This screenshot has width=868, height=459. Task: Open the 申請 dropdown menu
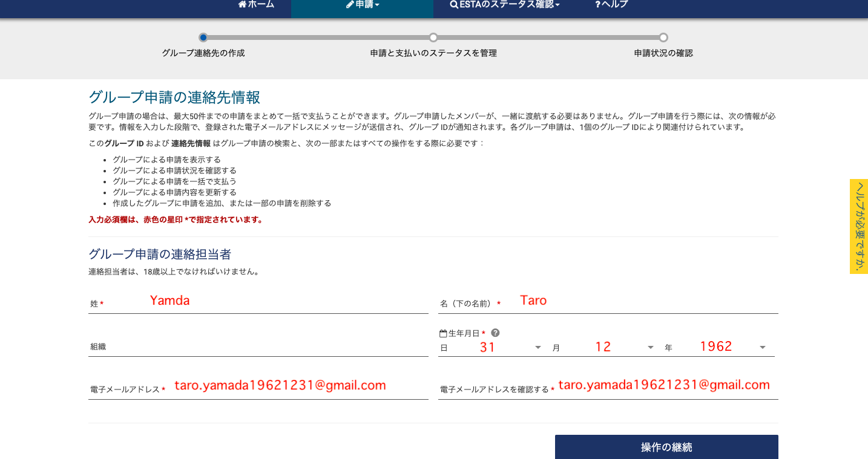pos(363,4)
